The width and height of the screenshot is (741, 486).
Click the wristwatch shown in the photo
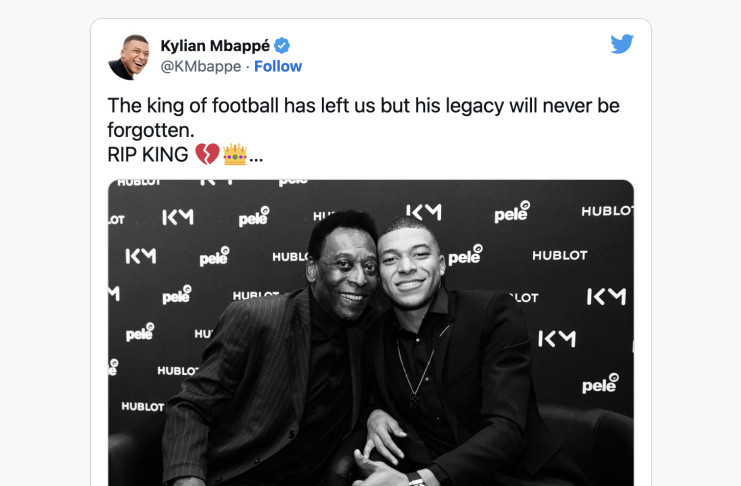tap(417, 480)
